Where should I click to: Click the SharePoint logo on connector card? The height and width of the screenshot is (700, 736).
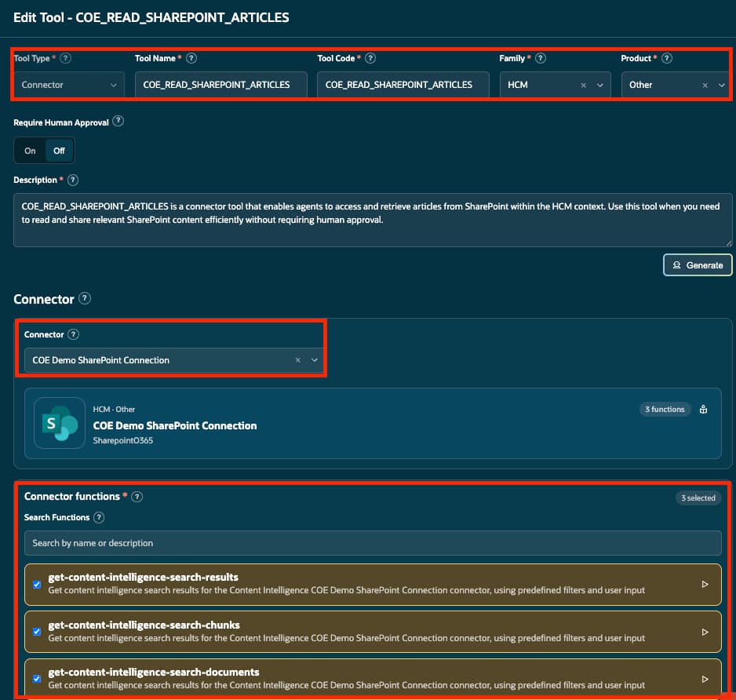point(60,423)
